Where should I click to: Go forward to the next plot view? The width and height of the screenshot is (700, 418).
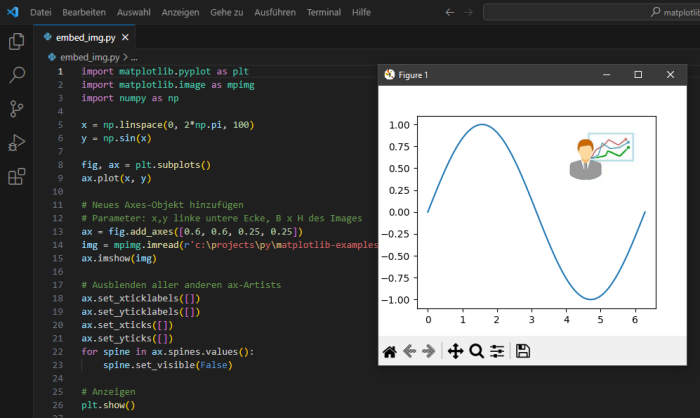tap(428, 351)
